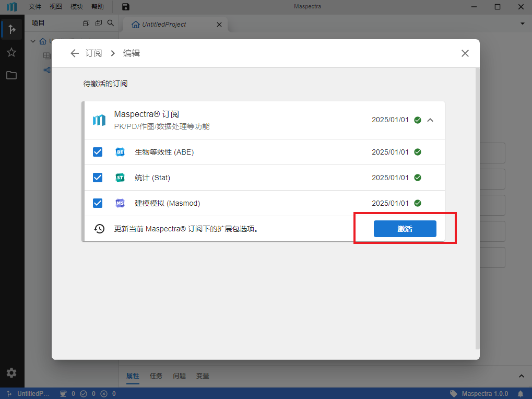Uncheck 建模模拟 (Masmod) checkbox
532x399 pixels.
tap(98, 203)
